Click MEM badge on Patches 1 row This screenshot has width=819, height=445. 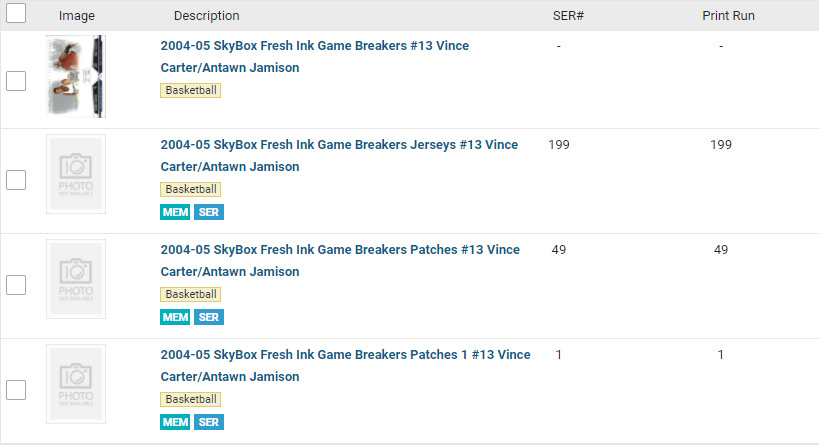pos(175,422)
